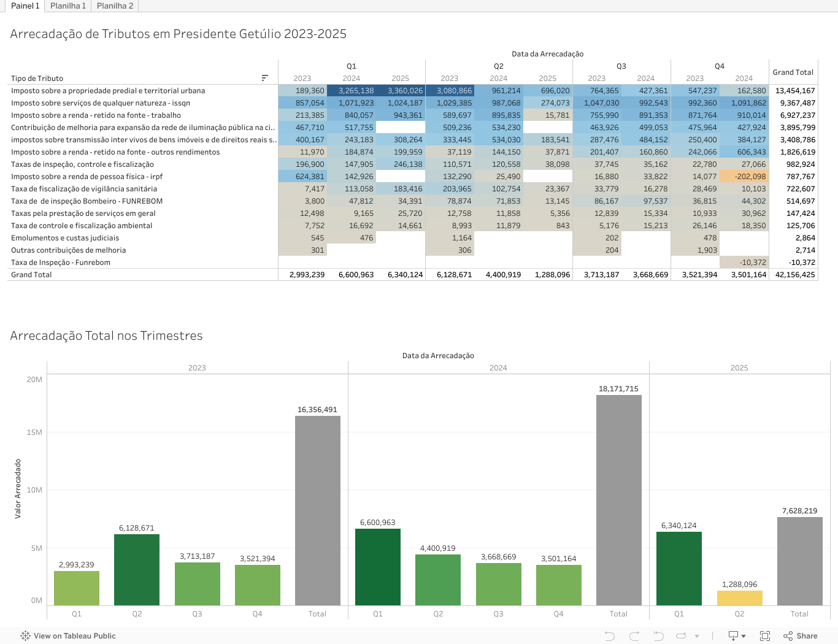Click the sort icon beside Tipo de Tributo
Image resolution: width=838 pixels, height=644 pixels.
tap(264, 78)
